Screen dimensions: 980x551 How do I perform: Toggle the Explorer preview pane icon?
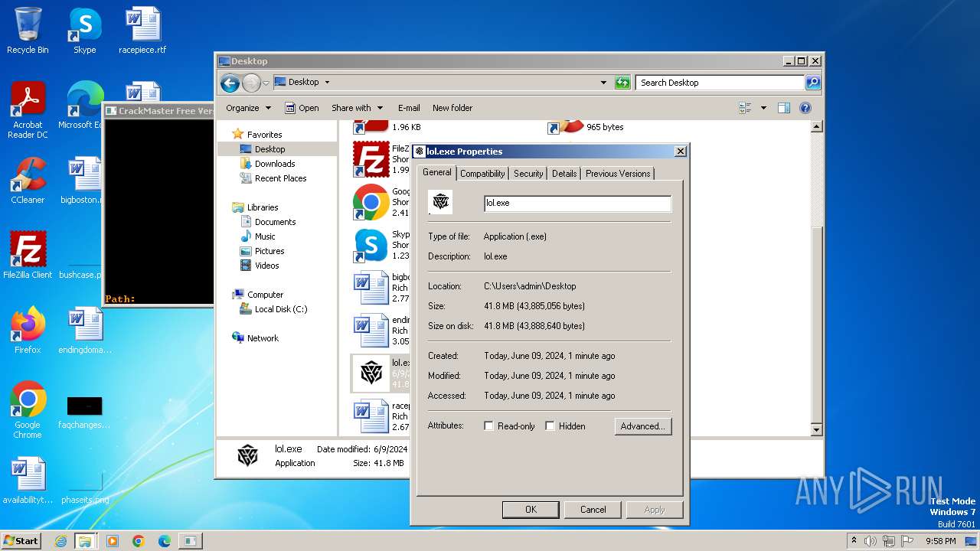pyautogui.click(x=783, y=108)
